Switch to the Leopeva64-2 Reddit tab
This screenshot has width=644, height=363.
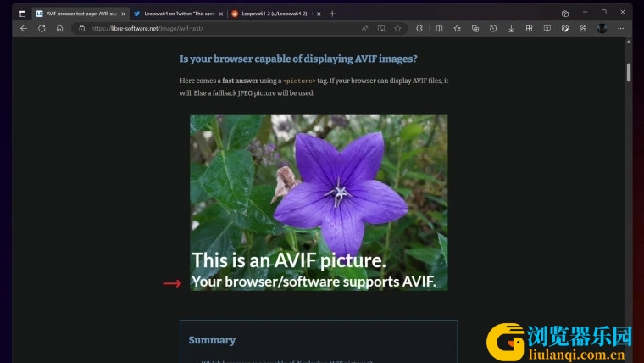[x=276, y=14]
